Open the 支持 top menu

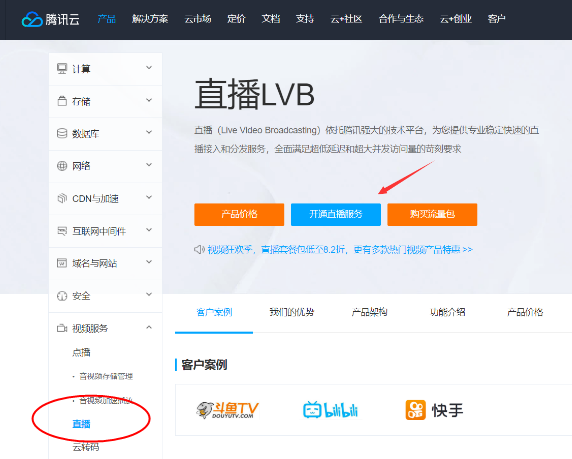point(305,19)
